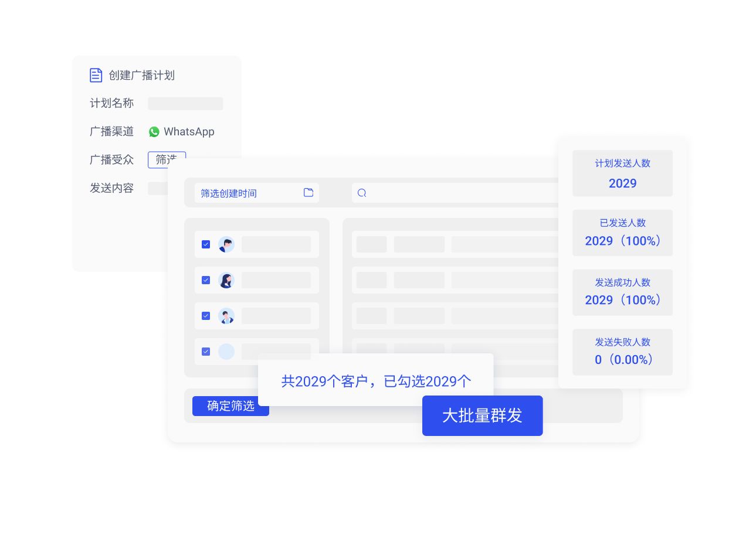Click the search input box

click(456, 193)
